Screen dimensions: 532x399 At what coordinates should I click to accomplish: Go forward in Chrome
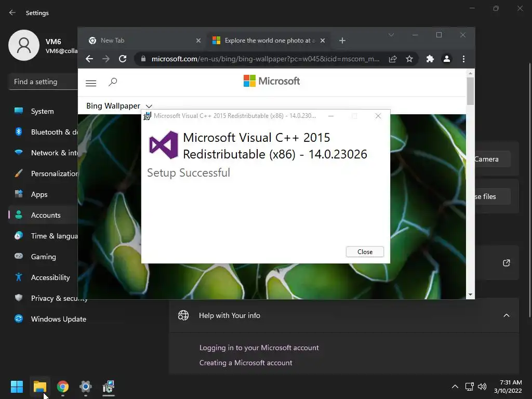[x=106, y=59]
